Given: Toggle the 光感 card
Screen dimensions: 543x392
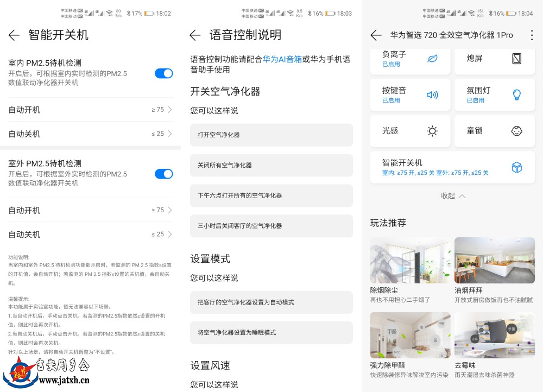Looking at the screenshot, I should point(410,131).
